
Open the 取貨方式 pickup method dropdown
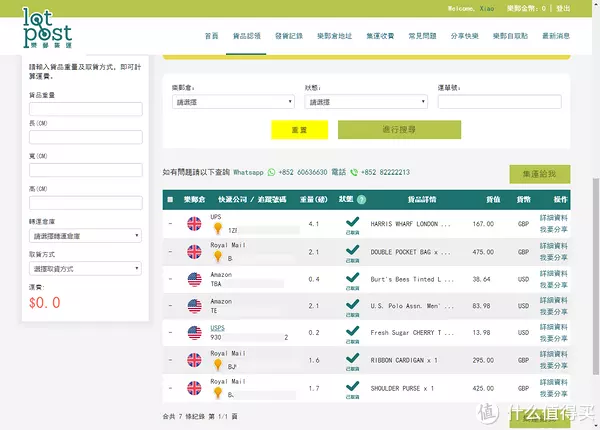85,269
